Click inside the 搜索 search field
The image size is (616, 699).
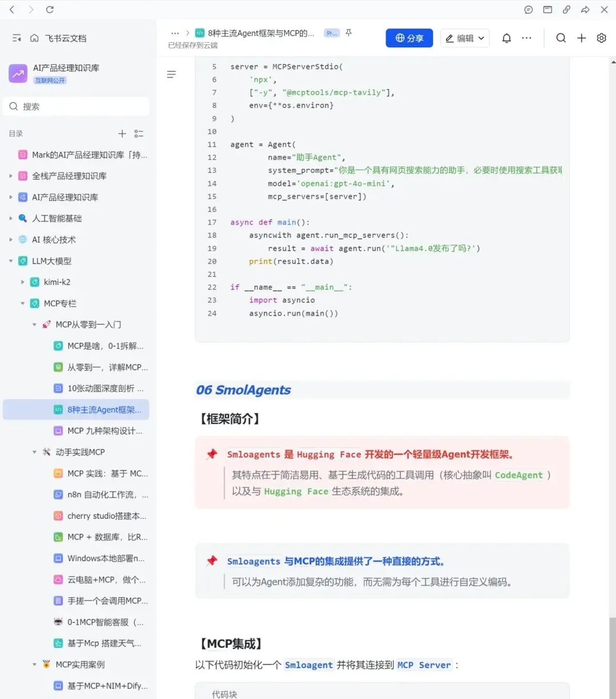pos(74,106)
